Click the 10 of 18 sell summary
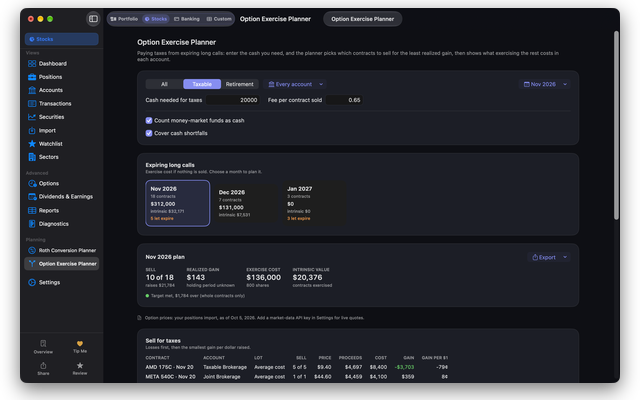The height and width of the screenshot is (400, 640). tap(160, 278)
